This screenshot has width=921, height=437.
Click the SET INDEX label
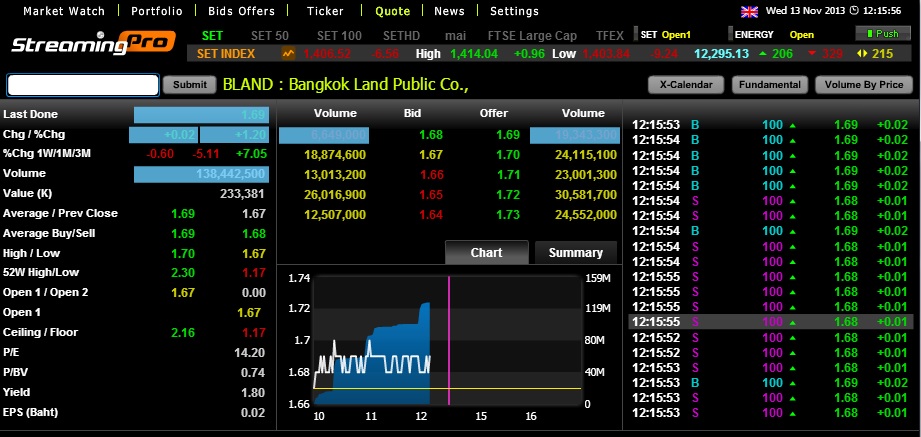226,54
